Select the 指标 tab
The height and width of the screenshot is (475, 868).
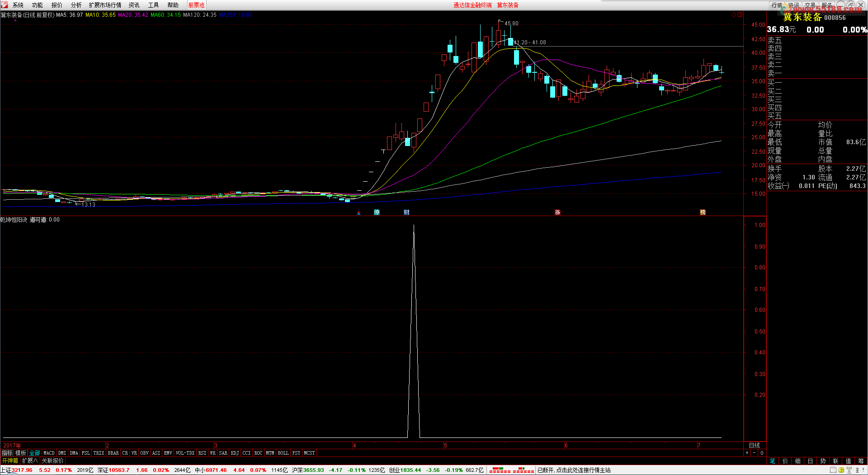point(7,453)
